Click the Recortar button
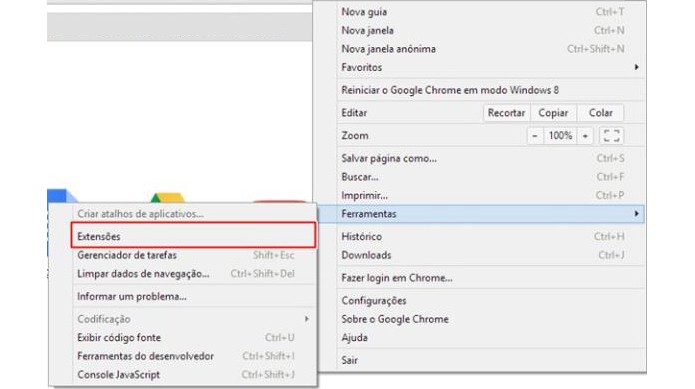 507,113
